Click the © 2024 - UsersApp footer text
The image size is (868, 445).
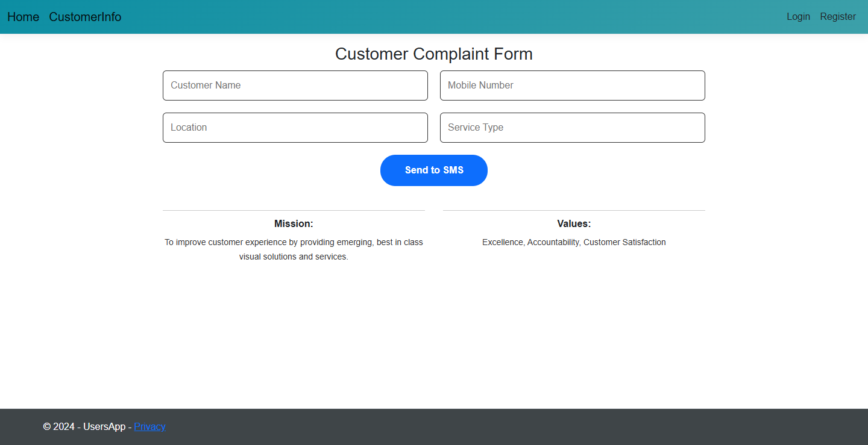tap(84, 426)
